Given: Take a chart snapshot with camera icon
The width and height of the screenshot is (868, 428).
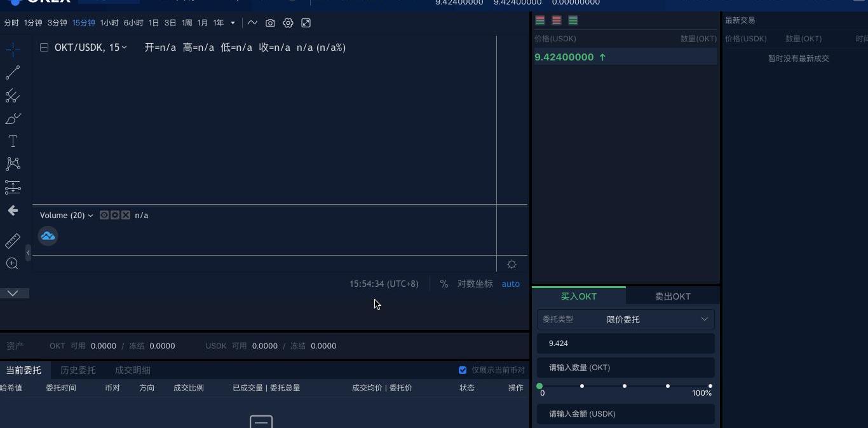Looking at the screenshot, I should (270, 23).
